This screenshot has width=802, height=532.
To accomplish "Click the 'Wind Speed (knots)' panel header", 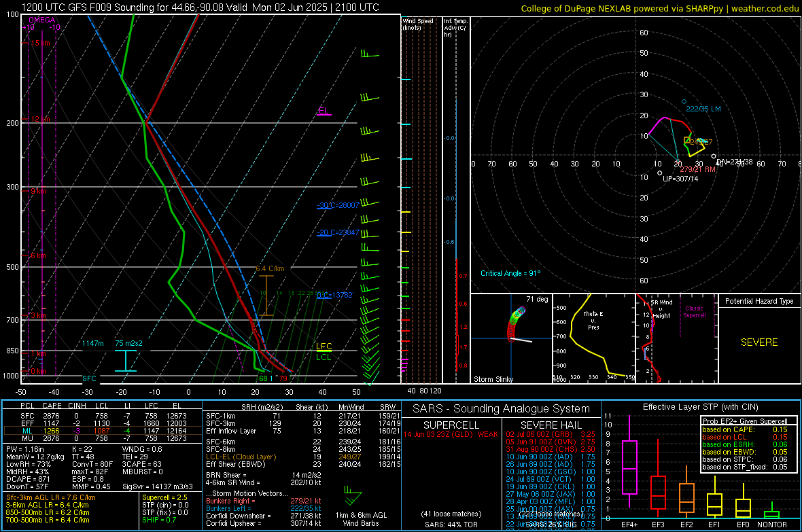I will click(418, 24).
